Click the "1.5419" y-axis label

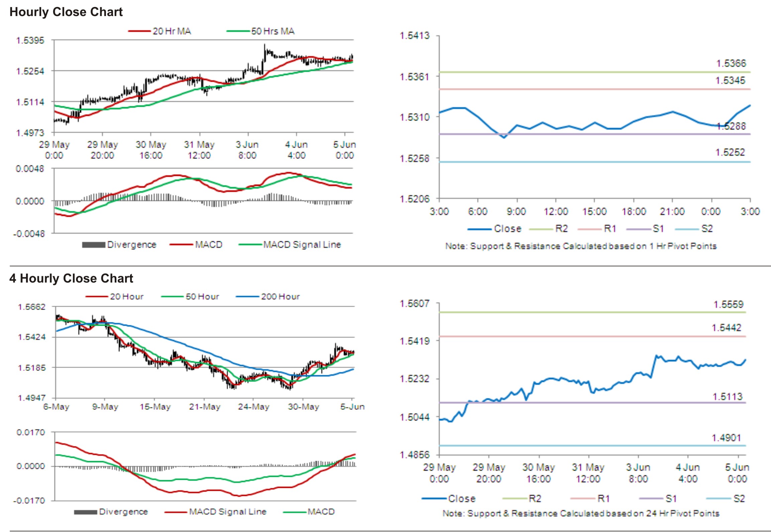[415, 341]
